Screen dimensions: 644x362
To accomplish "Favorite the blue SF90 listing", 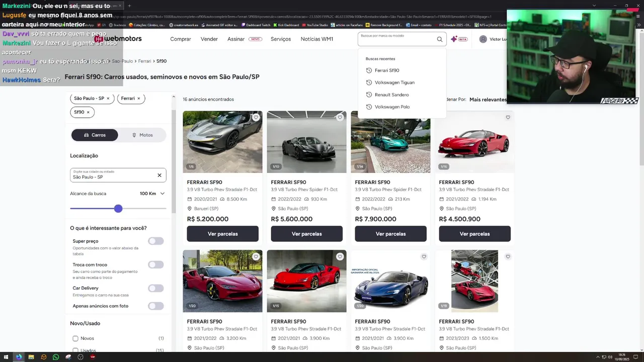I will click(424, 257).
